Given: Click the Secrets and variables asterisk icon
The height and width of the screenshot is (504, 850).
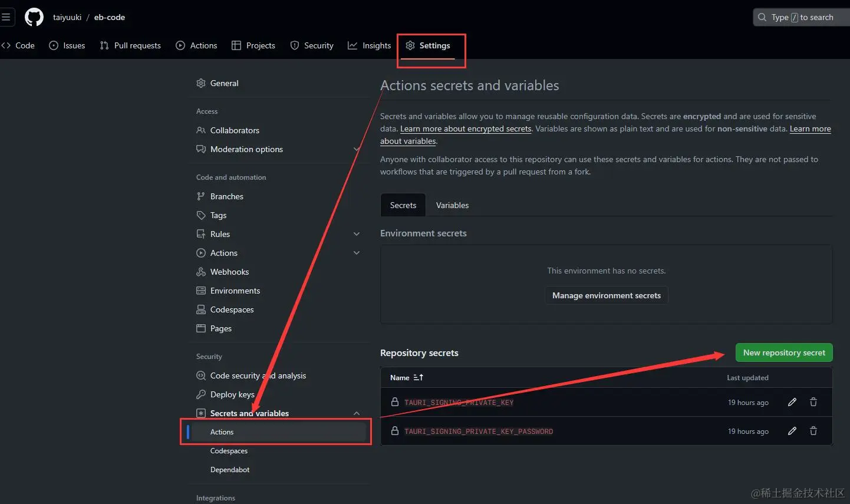Looking at the screenshot, I should pos(201,413).
